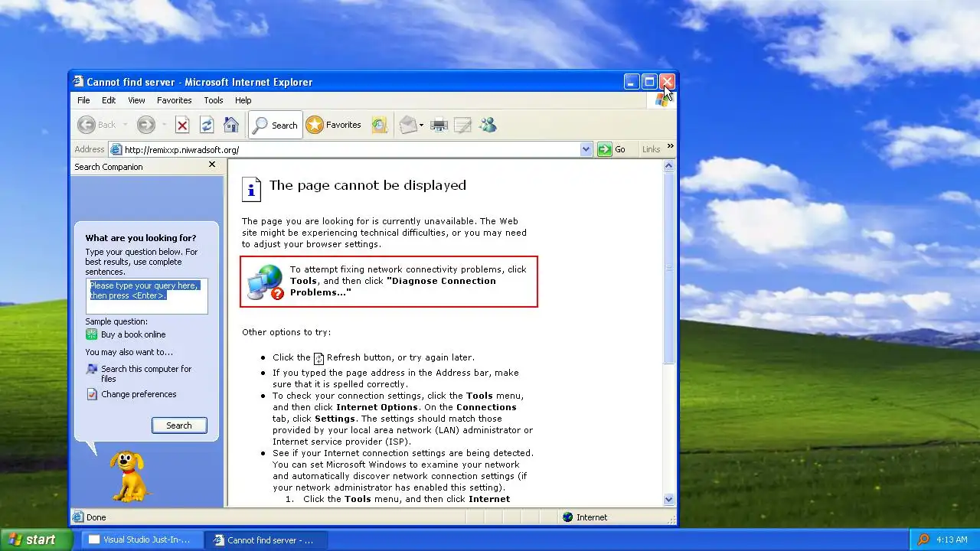Click Cannot find server taskbar button
The width and height of the screenshot is (980, 551).
click(x=266, y=540)
